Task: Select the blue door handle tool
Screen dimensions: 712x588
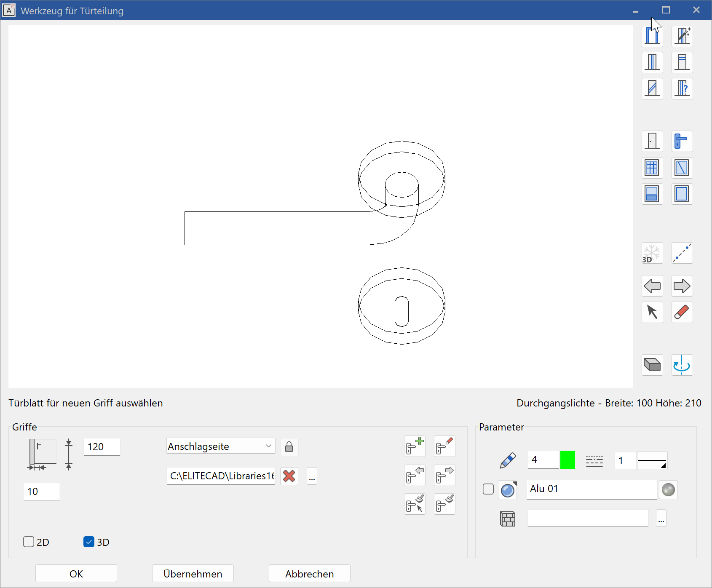Action: coord(682,141)
